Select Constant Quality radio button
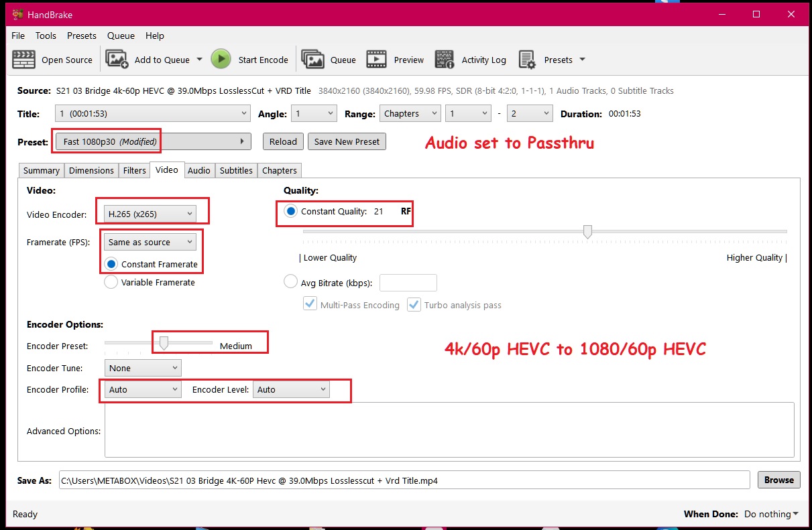This screenshot has width=812, height=530. tap(291, 211)
